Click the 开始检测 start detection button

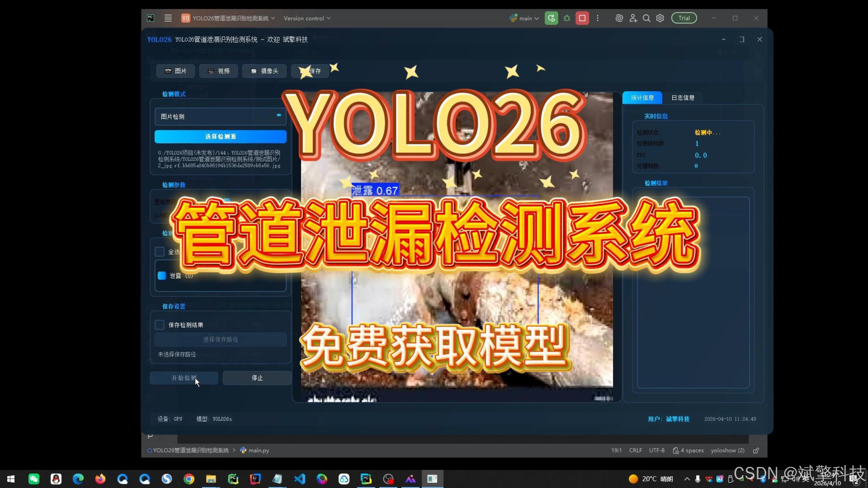point(184,378)
